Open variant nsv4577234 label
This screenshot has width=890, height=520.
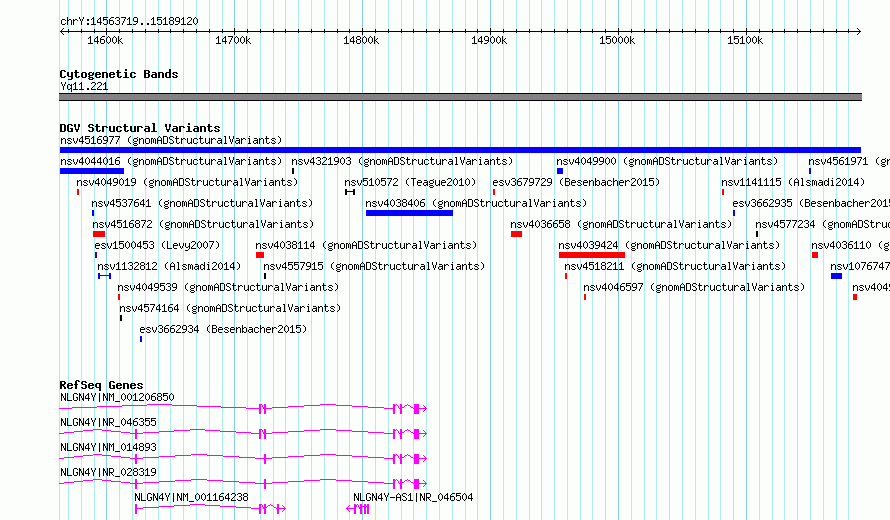pos(822,224)
